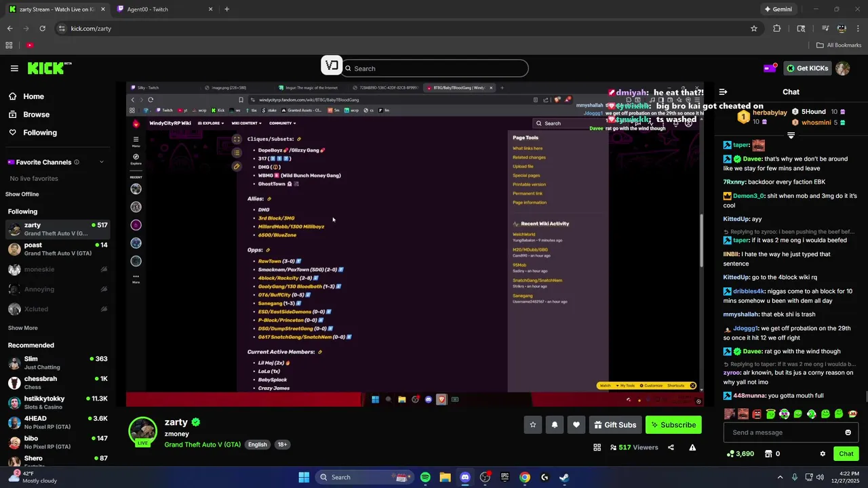The image size is (868, 488).
Task: Focus the Kick search box
Action: (x=435, y=68)
